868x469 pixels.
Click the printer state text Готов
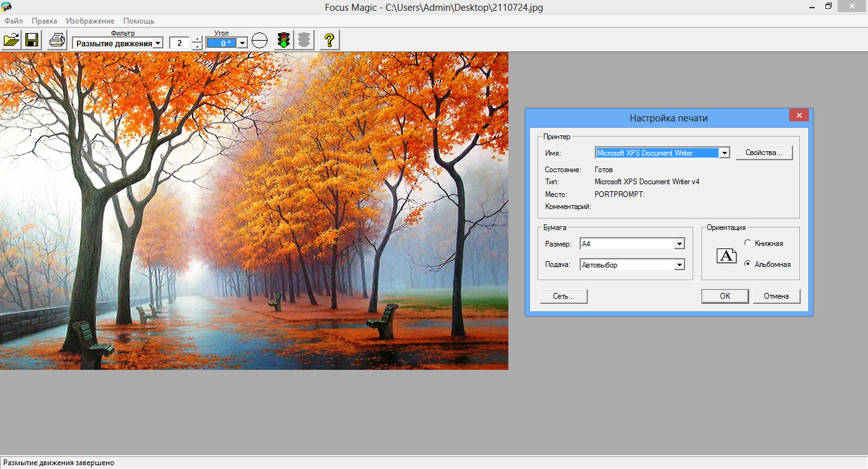604,170
